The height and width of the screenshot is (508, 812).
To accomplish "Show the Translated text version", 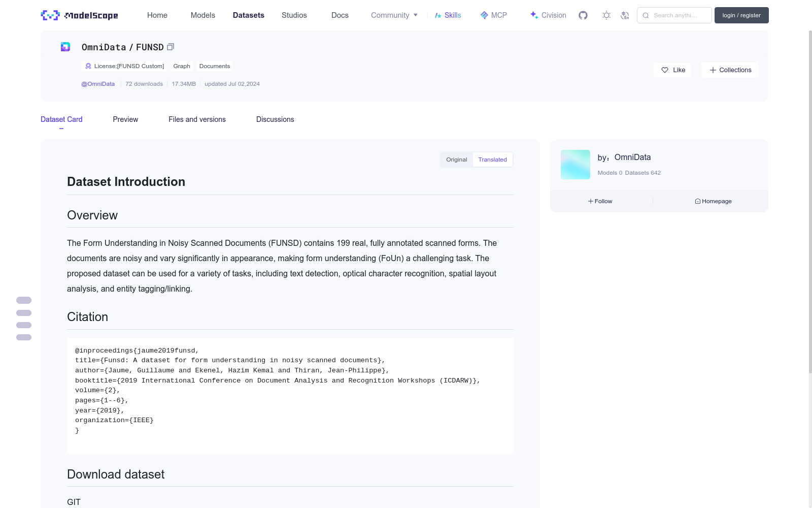I will pos(492,160).
